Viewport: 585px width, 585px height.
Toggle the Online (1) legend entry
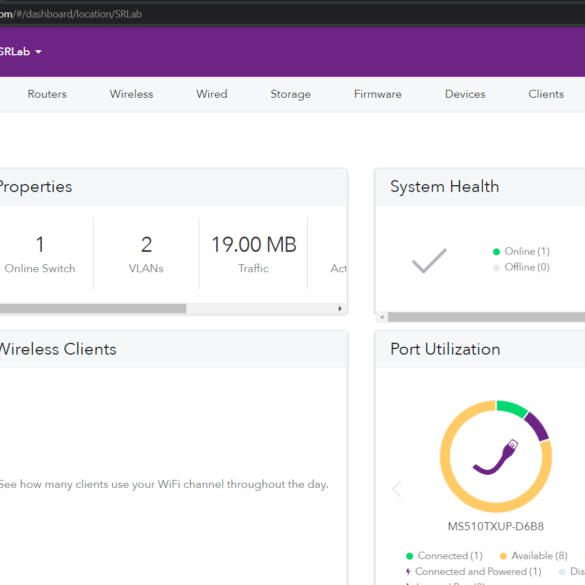pos(521,251)
